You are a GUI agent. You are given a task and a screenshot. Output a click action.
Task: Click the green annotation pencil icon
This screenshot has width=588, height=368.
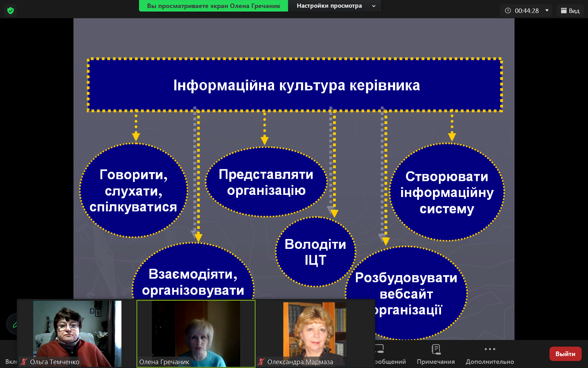tap(14, 325)
